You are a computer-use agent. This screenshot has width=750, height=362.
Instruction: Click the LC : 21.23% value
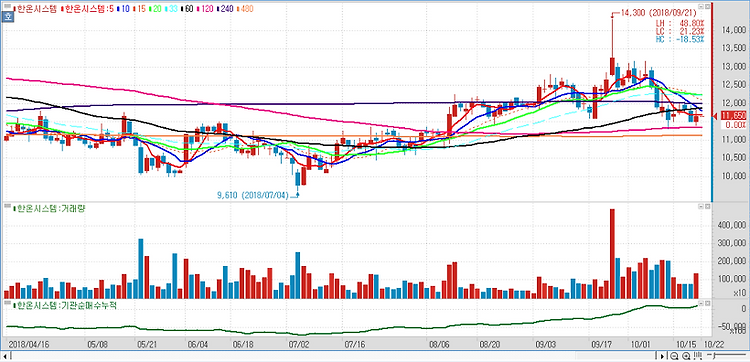click(x=680, y=30)
